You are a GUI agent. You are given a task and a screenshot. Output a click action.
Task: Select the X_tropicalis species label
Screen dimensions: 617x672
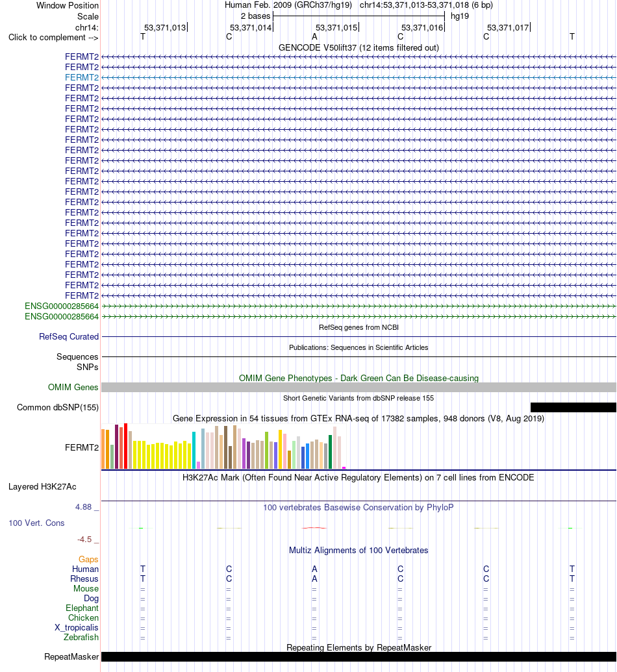(77, 628)
